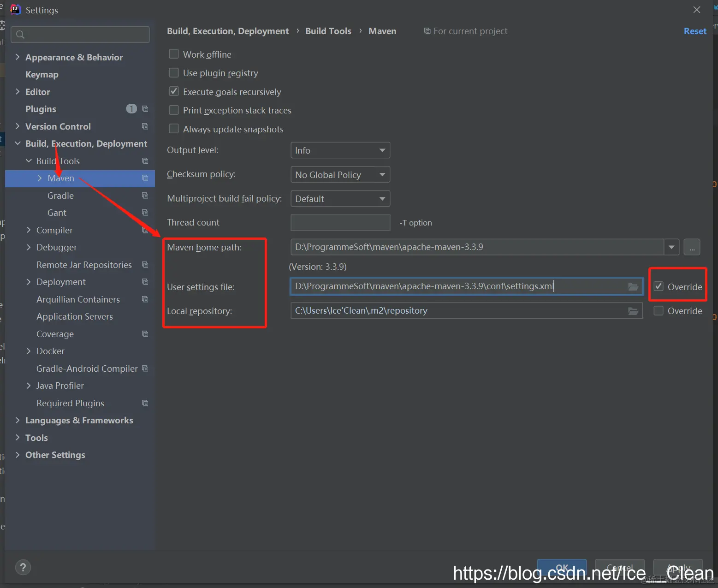718x588 pixels.
Task: Browse folder icon for Local repository
Action: [633, 311]
